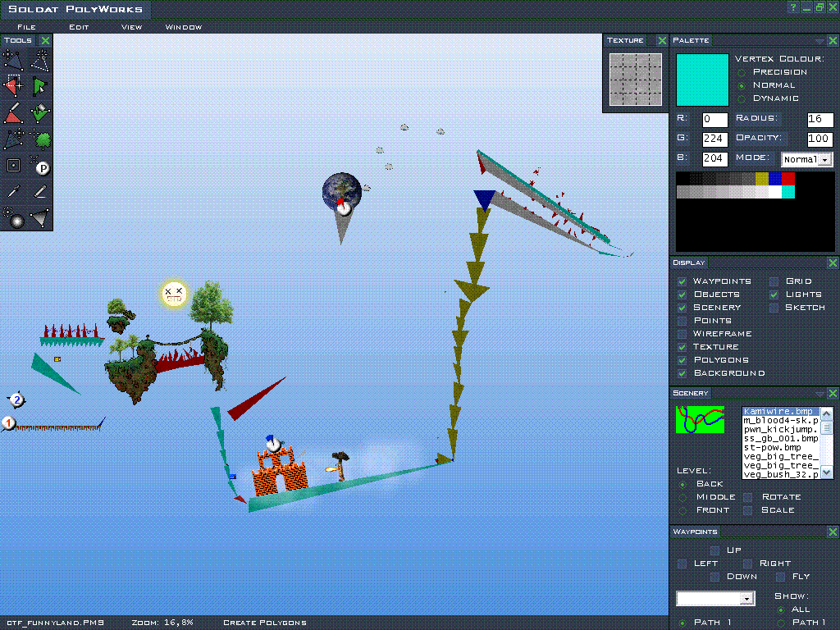Pick the polygon depth-map gradient triangle tool
840x630 pixels.
click(40, 218)
